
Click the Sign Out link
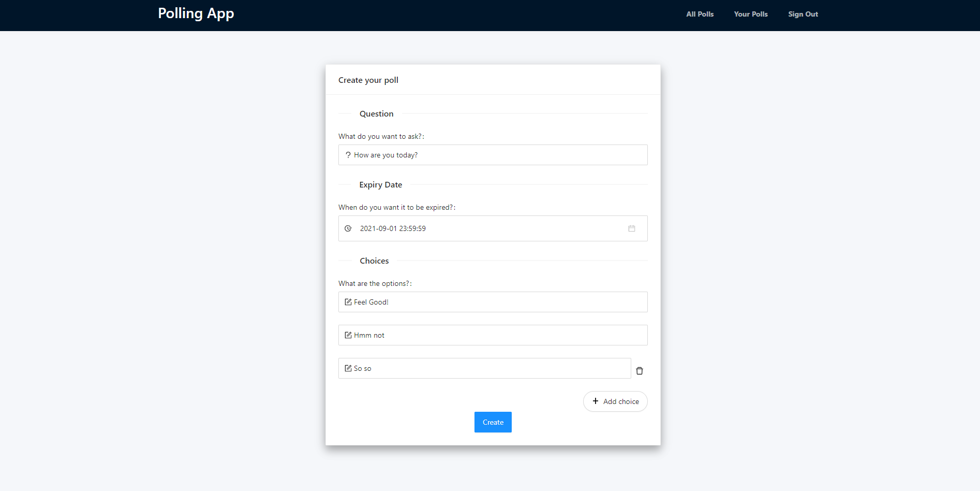(x=803, y=14)
